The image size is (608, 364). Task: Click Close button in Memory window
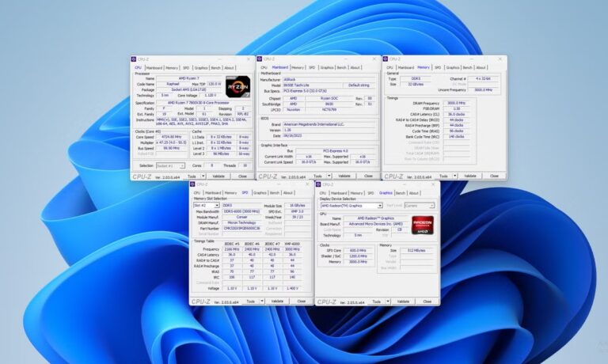pos(494,176)
